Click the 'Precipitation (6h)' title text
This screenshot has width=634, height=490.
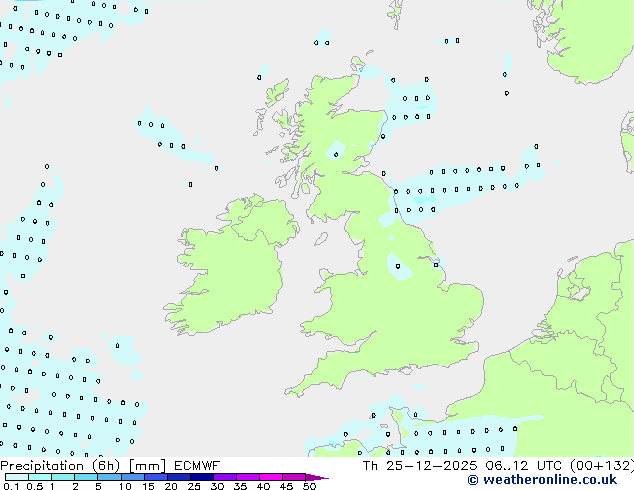point(60,466)
